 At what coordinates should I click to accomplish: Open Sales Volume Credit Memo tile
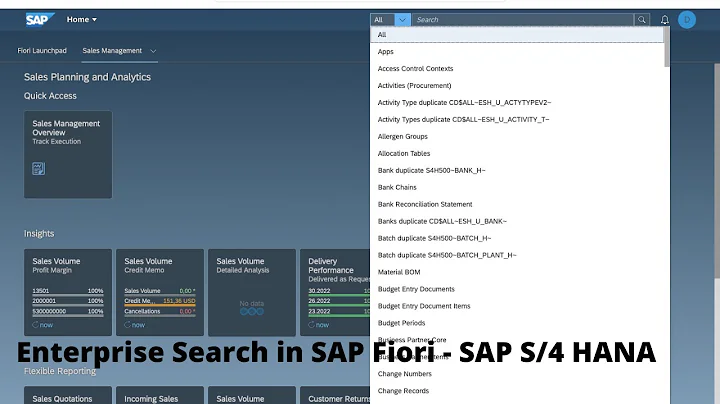tap(160, 292)
